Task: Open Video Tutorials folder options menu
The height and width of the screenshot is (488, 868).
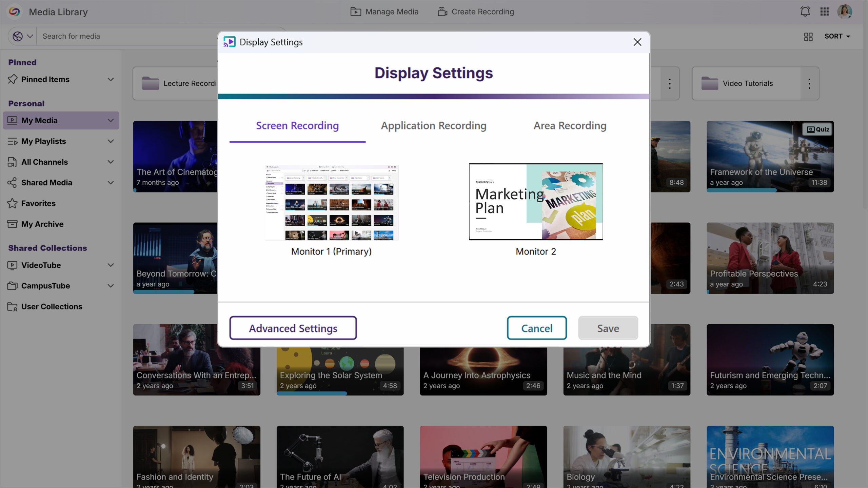Action: [x=809, y=83]
